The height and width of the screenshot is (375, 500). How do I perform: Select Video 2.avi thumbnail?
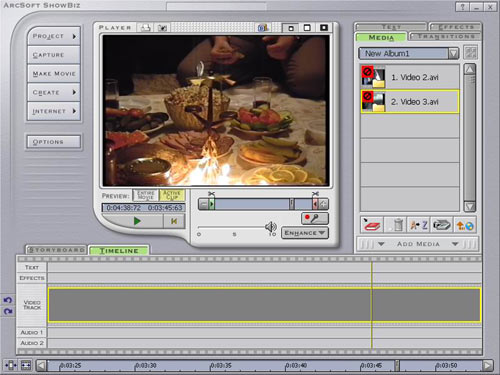(373, 77)
